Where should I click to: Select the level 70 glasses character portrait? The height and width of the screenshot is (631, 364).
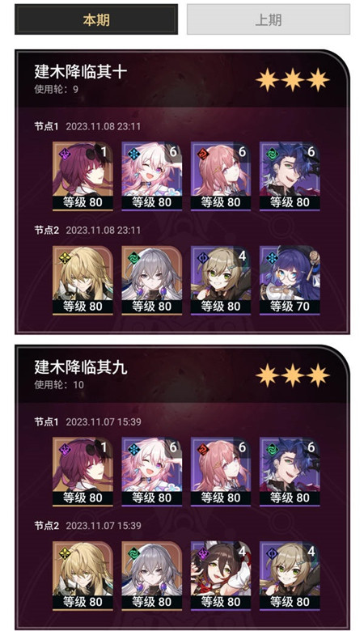click(x=290, y=280)
